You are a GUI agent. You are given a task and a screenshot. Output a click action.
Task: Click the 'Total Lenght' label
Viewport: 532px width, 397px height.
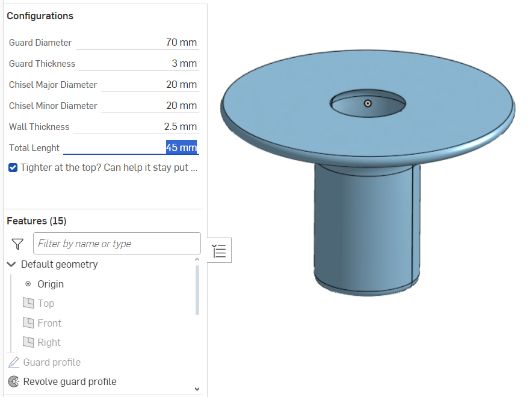[x=34, y=148]
